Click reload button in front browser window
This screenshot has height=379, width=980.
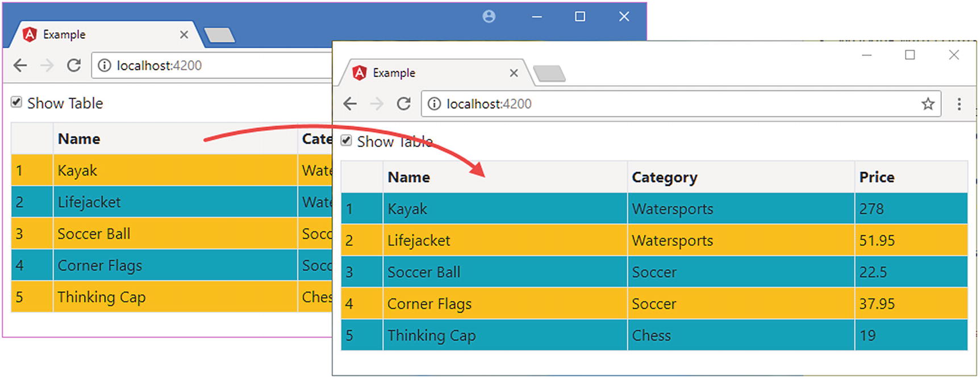(x=403, y=104)
